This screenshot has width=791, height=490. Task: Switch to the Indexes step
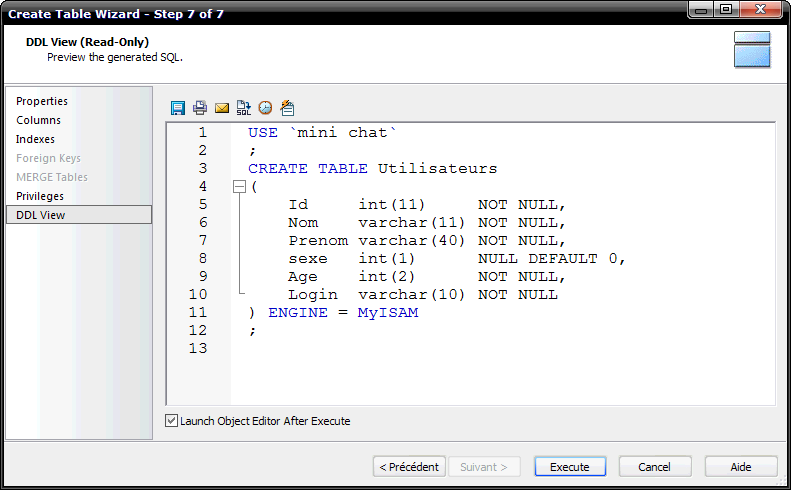35,139
